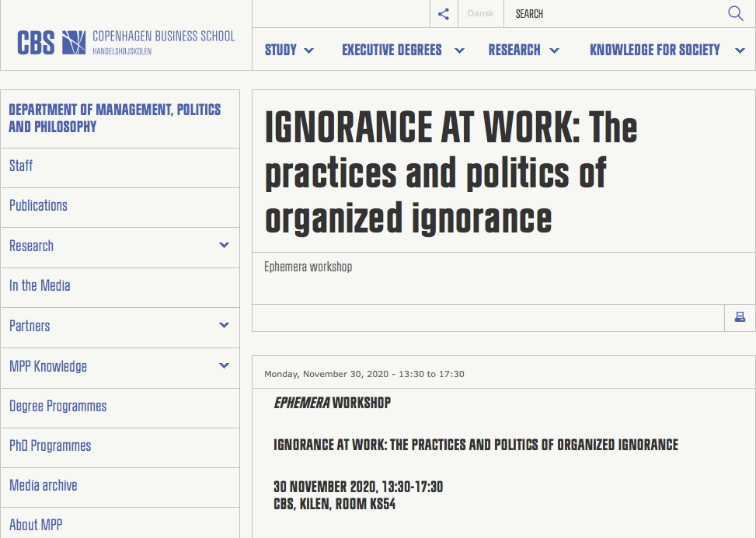Viewport: 756px width, 538px height.
Task: Click the print page icon
Action: [x=740, y=317]
